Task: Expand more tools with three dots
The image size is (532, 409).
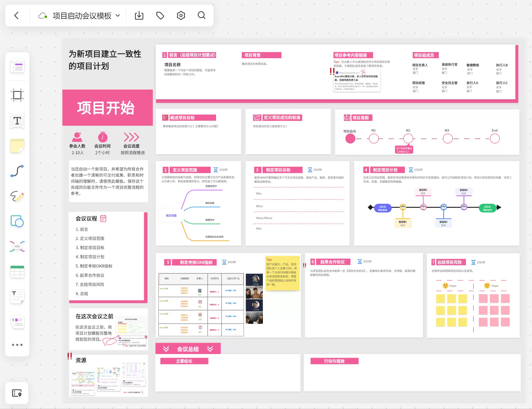Action: (x=17, y=345)
